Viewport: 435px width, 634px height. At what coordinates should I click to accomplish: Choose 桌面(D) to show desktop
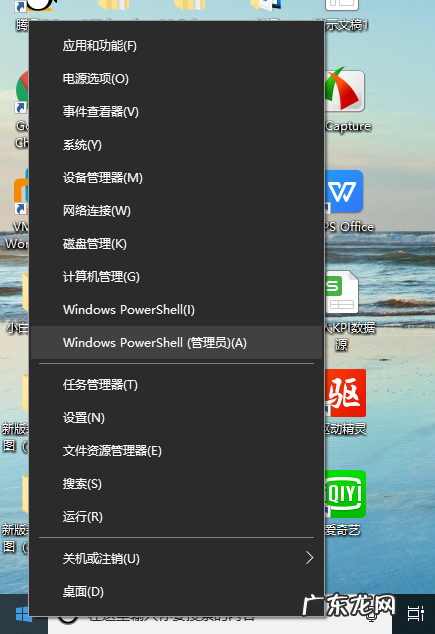tap(177, 592)
